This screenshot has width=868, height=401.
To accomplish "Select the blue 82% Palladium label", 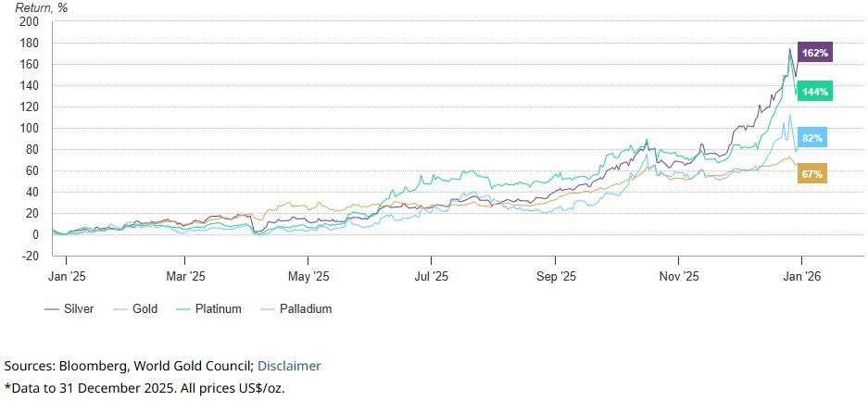I will [x=813, y=138].
